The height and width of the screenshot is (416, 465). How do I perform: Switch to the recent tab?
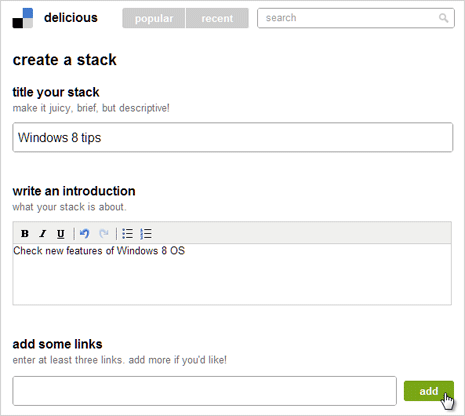217,18
